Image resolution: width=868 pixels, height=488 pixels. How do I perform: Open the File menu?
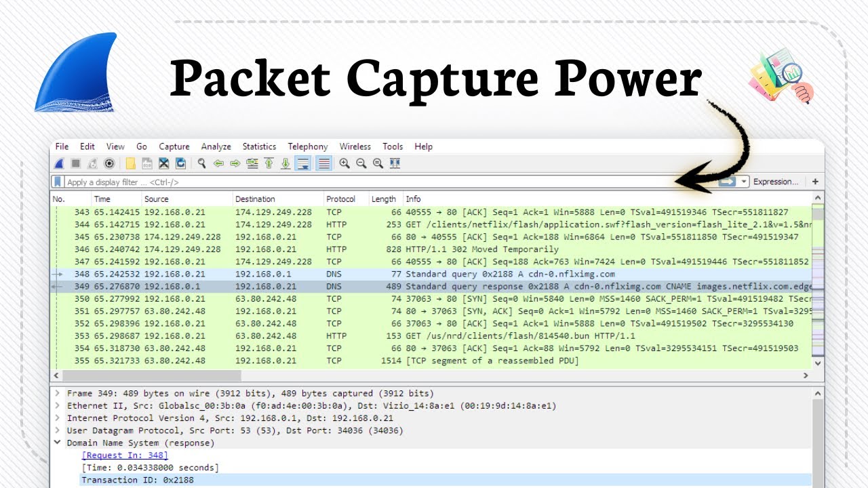[x=62, y=146]
